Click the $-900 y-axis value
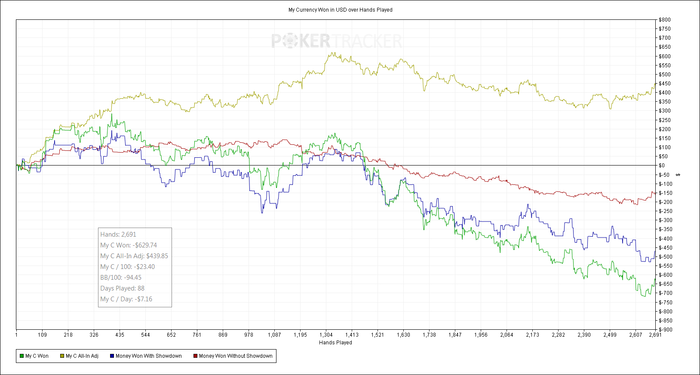The image size is (700, 375). (x=665, y=329)
